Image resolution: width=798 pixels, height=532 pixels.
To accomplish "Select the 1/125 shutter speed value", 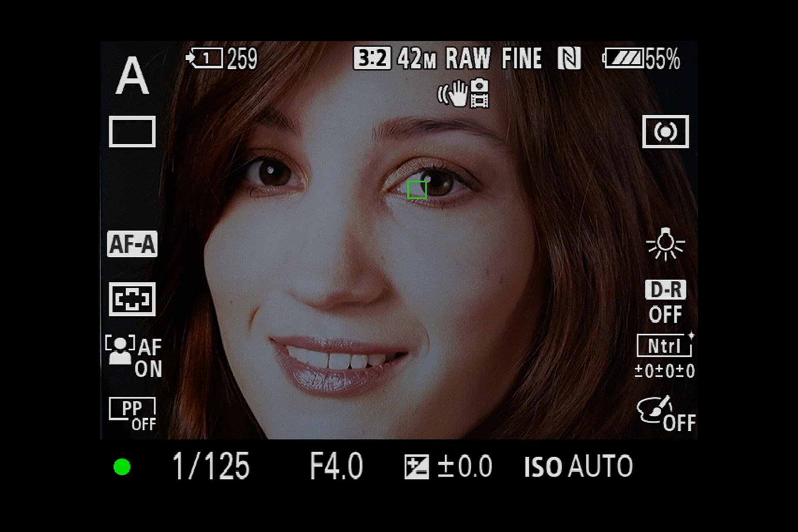I will (x=211, y=466).
